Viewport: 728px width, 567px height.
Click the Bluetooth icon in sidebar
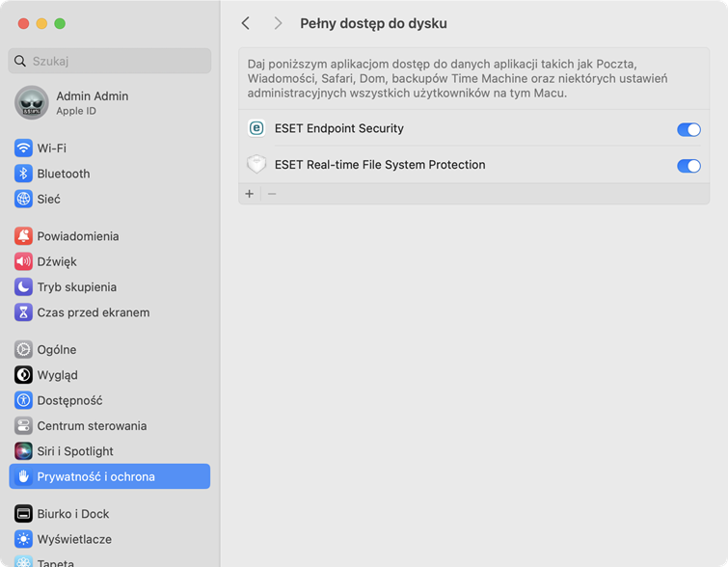[x=23, y=174]
